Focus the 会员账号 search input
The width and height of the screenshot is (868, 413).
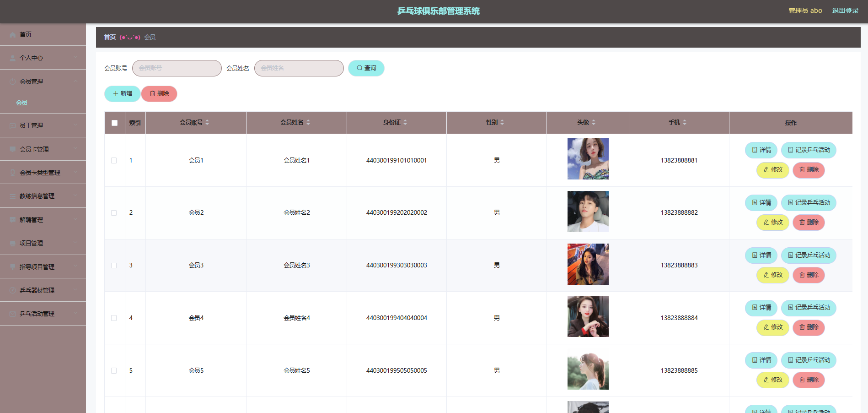177,68
